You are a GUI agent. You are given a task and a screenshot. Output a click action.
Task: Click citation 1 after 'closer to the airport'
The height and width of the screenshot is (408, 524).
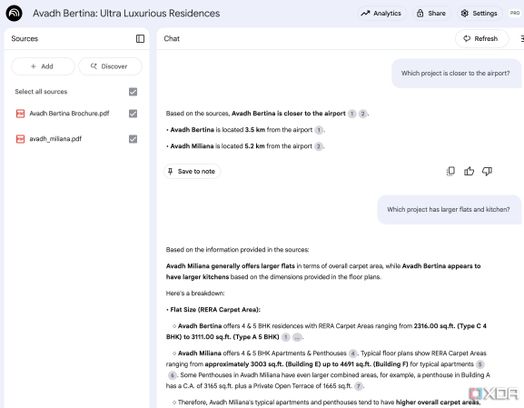352,114
